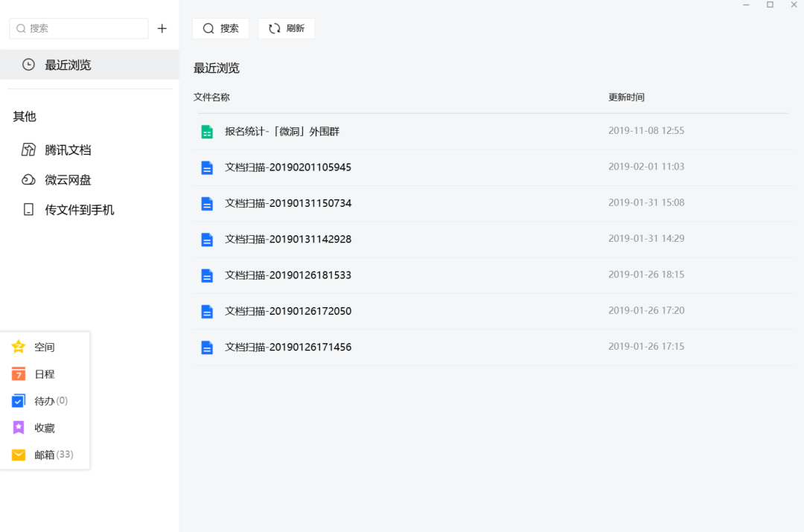Click the document icon of 文档扫描-20190131150734
Image resolution: width=804 pixels, height=532 pixels.
click(x=207, y=203)
